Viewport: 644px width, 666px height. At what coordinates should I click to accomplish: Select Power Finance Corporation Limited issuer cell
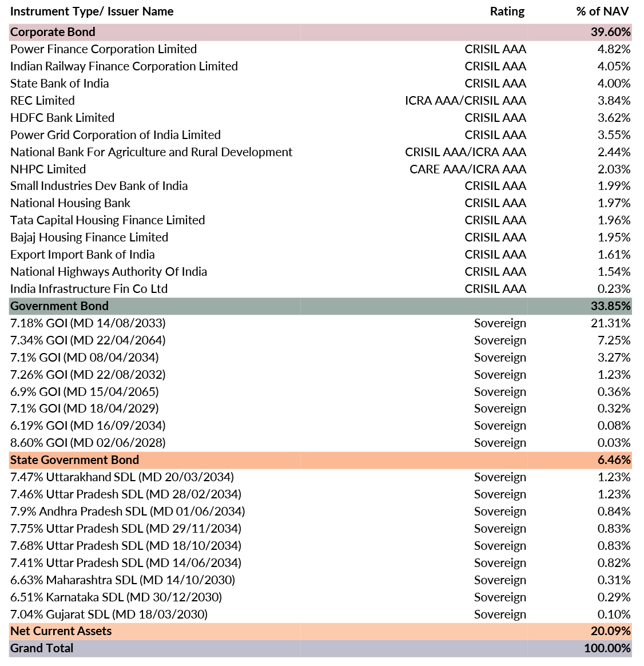pos(104,49)
